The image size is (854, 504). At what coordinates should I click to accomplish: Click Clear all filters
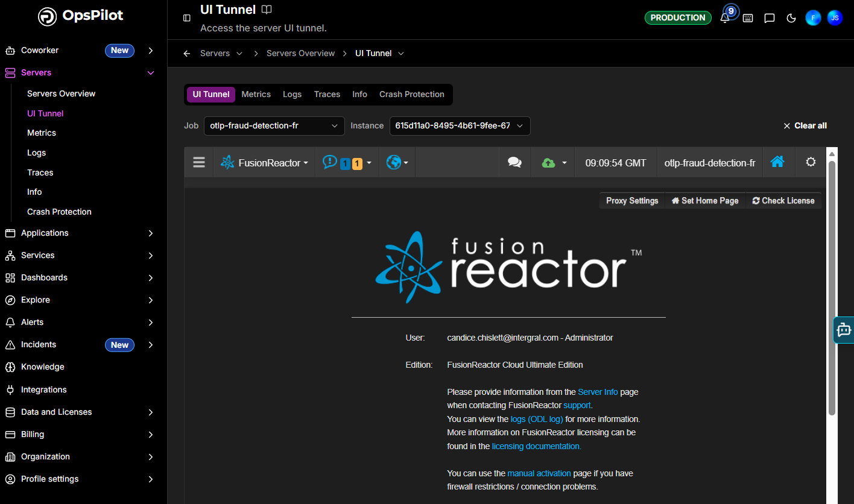coord(805,126)
